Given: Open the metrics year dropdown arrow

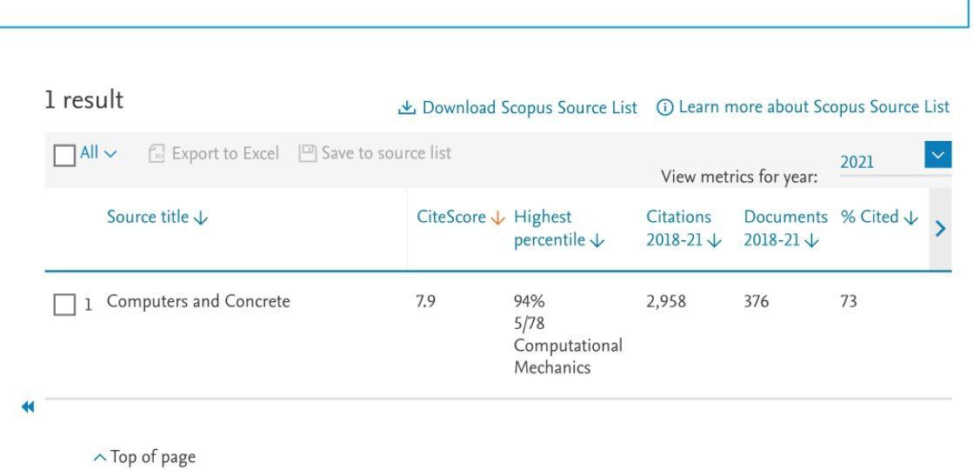Looking at the screenshot, I should point(937,155).
